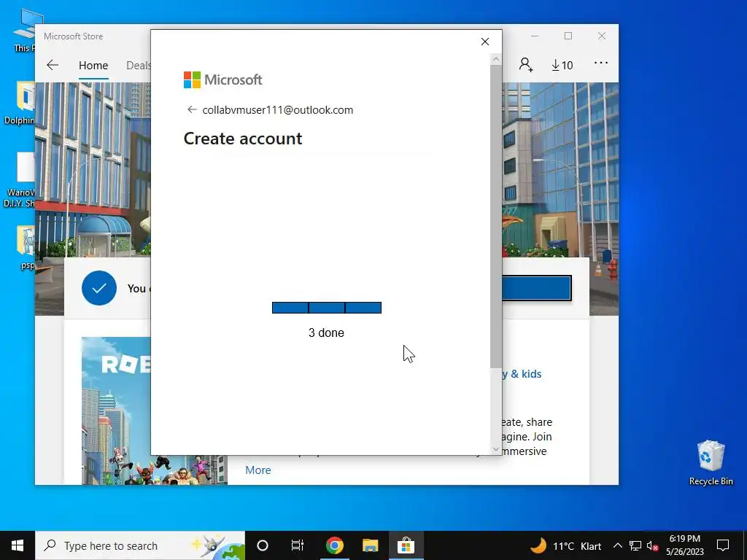The width and height of the screenshot is (747, 560).
Task: Click the Microsoft Store taskbar icon
Action: pyautogui.click(x=406, y=545)
